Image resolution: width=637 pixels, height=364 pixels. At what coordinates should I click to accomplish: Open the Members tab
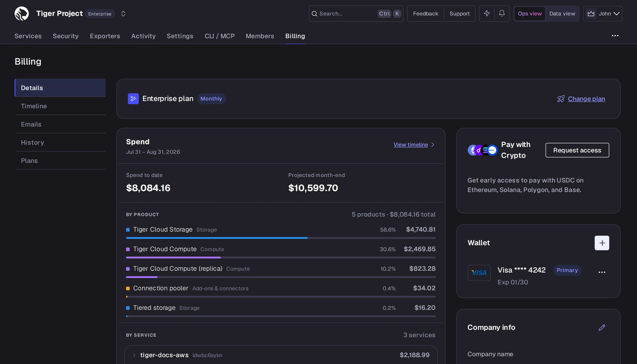pyautogui.click(x=260, y=36)
